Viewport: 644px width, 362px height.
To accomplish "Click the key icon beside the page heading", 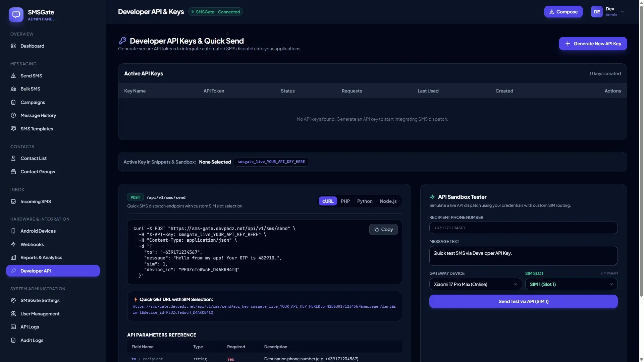I will coord(122,41).
